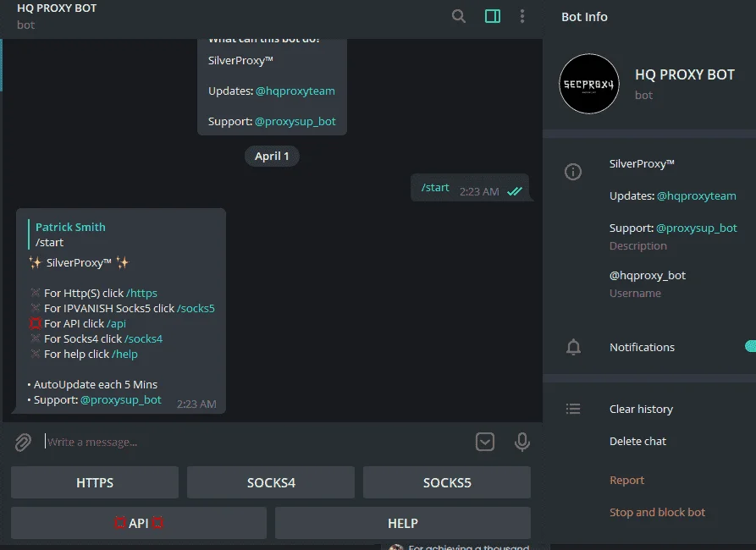
Task: Click the SilverProxy text in Bot Info description
Action: click(x=641, y=164)
